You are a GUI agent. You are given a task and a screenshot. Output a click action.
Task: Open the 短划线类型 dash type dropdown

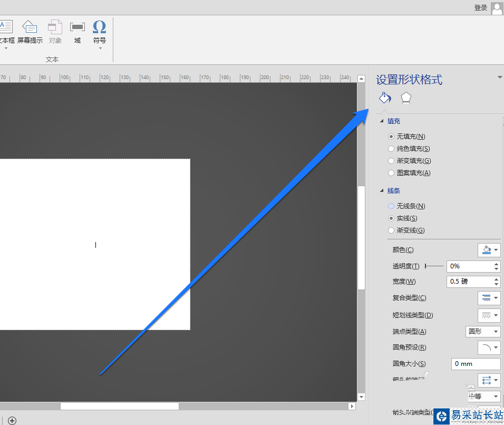tap(489, 315)
